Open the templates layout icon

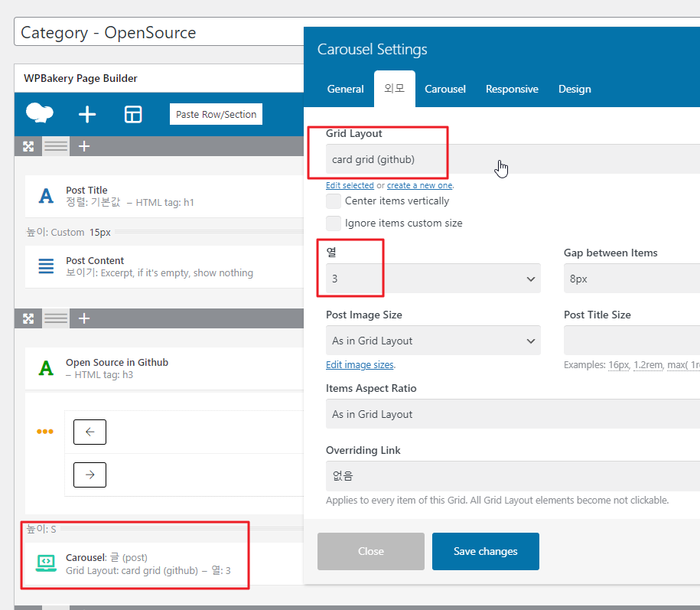[x=133, y=114]
